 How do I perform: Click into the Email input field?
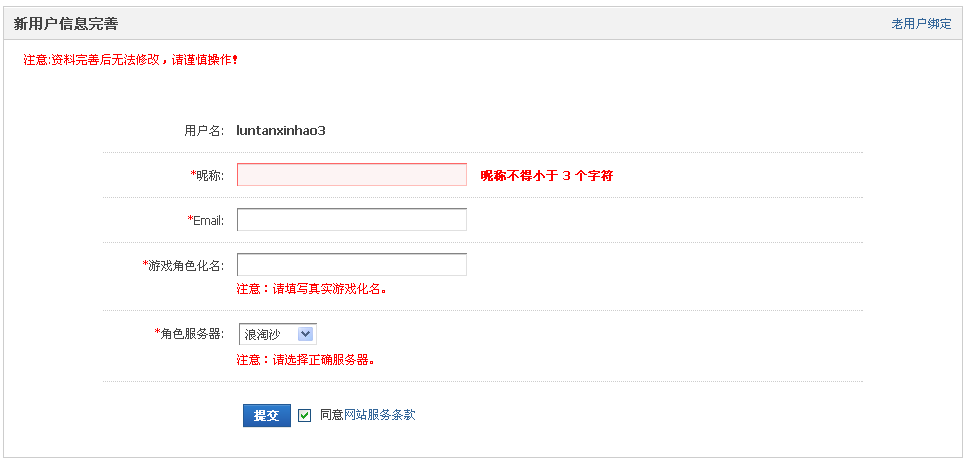[x=352, y=219]
